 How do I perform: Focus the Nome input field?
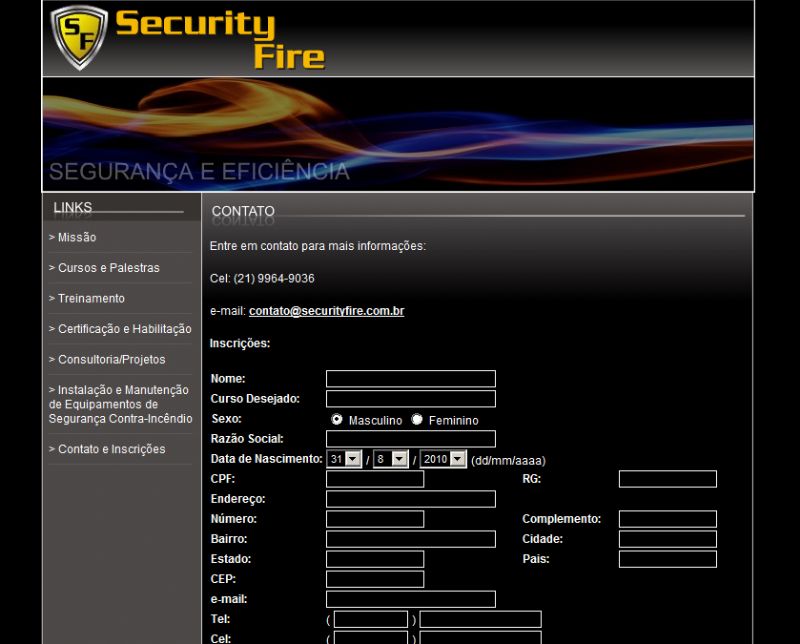[411, 379]
